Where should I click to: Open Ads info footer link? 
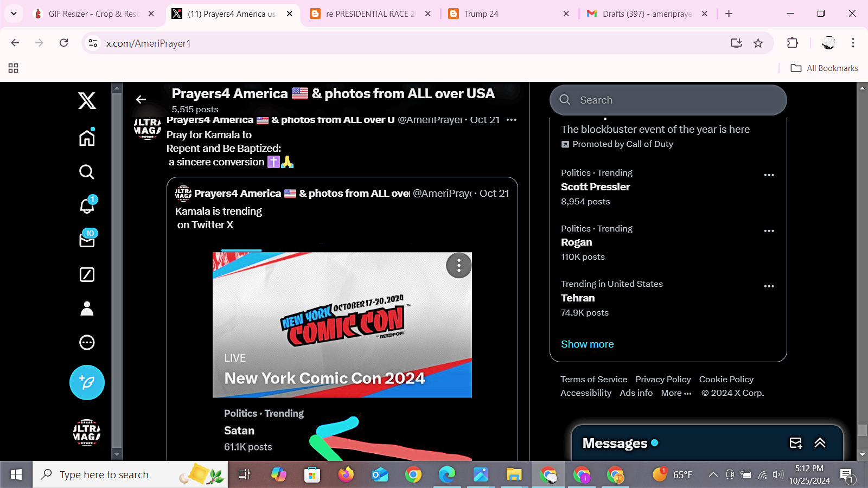click(636, 393)
